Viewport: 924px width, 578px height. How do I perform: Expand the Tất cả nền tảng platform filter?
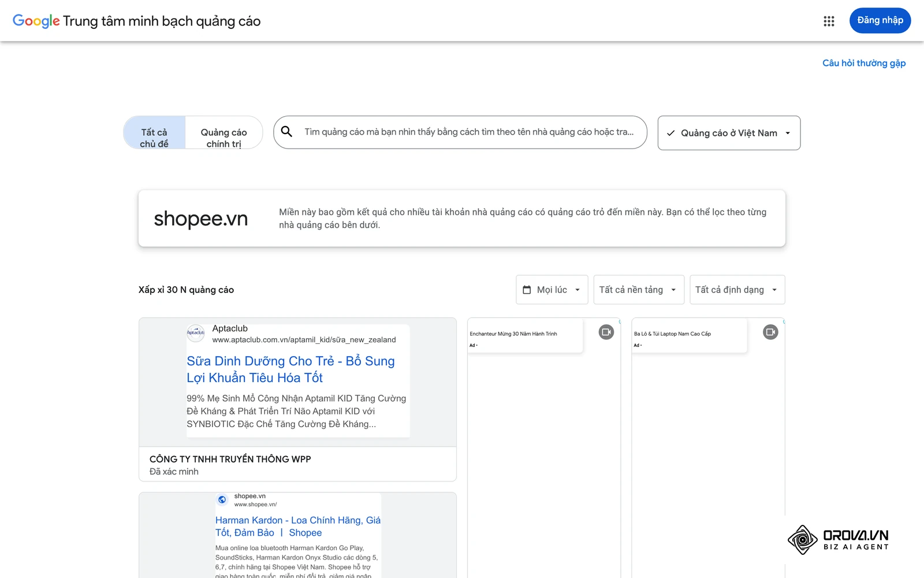pos(639,290)
